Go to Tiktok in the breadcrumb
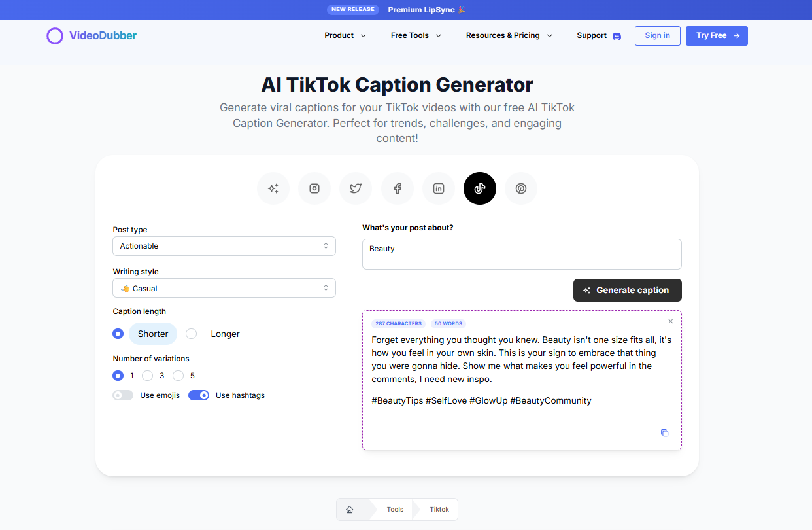 439,510
